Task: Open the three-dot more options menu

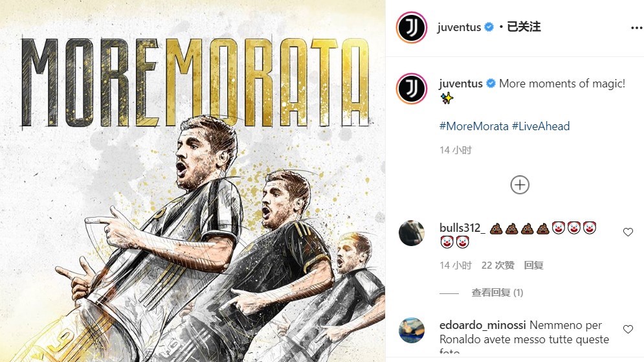Action: pos(636,28)
